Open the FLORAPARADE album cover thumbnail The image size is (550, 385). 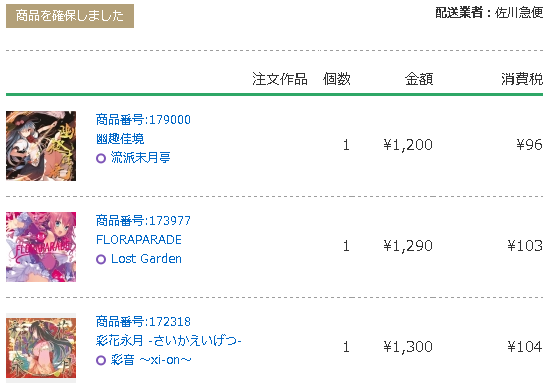coord(41,247)
